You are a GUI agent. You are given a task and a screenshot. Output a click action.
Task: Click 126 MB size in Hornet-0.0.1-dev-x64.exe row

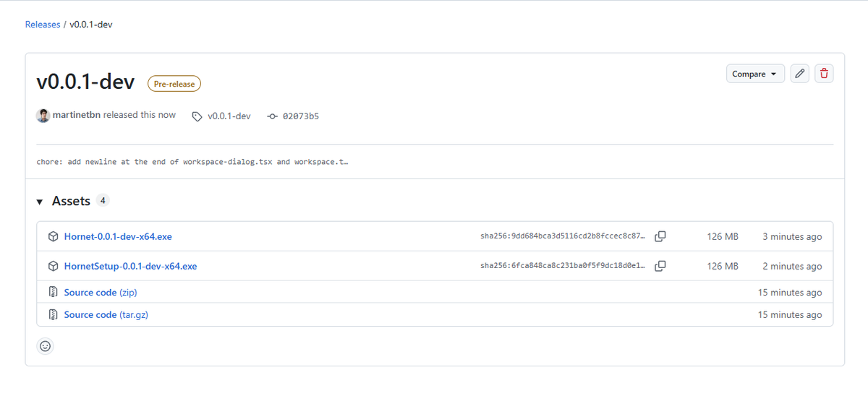(x=723, y=236)
